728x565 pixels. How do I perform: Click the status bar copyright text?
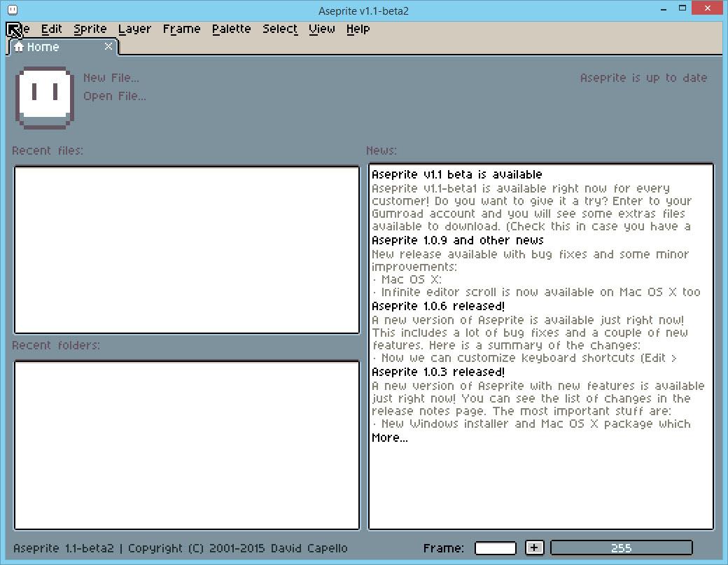[180, 548]
